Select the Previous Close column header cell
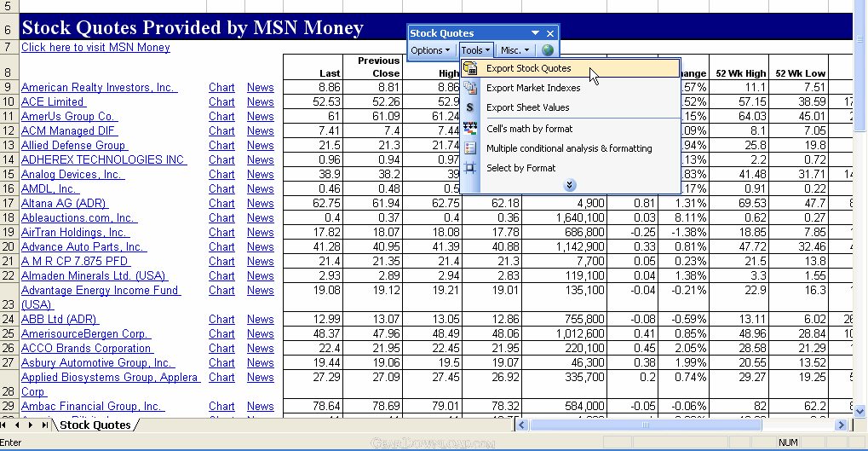 [372, 67]
